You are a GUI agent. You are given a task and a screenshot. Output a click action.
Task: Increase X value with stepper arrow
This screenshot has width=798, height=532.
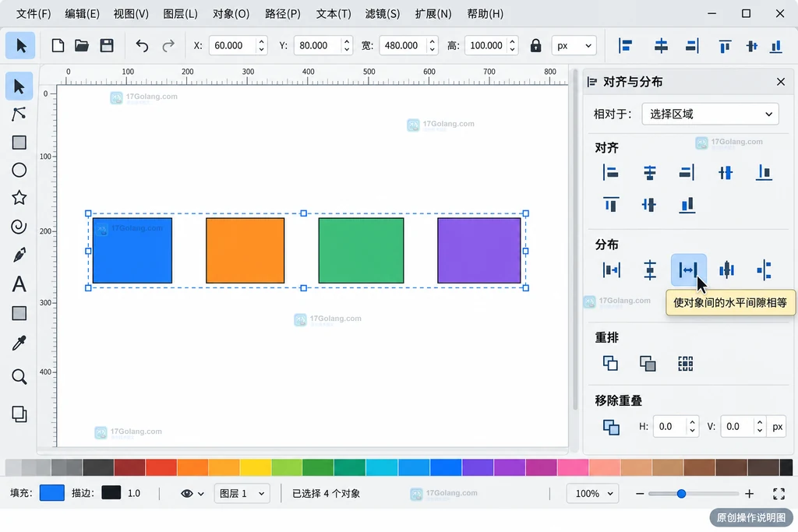[261, 41]
